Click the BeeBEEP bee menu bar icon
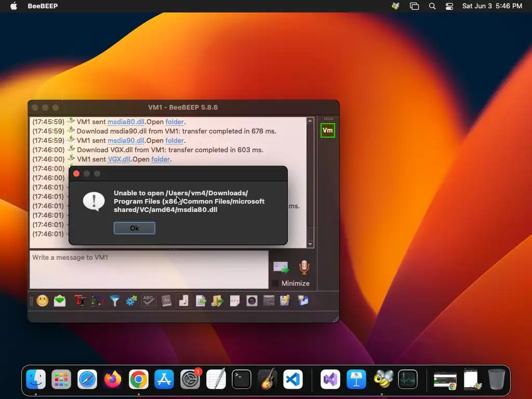532x399 pixels. pos(395,6)
